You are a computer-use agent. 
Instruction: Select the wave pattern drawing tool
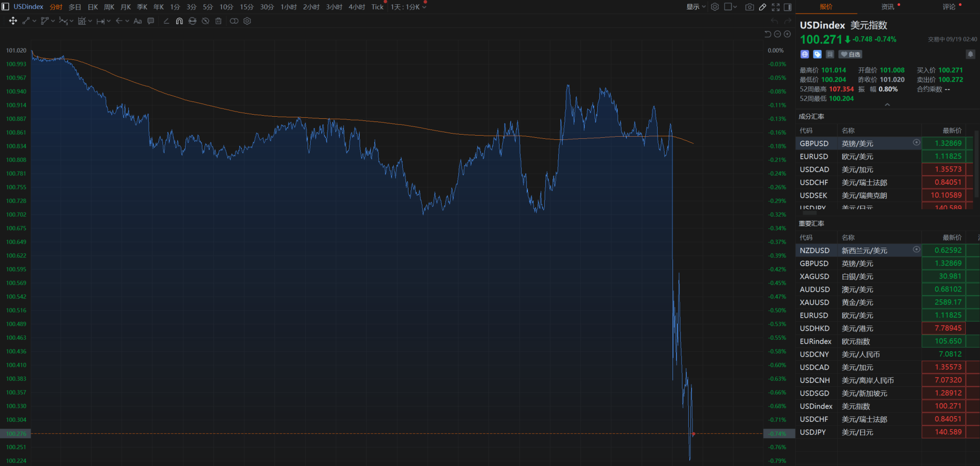pyautogui.click(x=63, y=21)
